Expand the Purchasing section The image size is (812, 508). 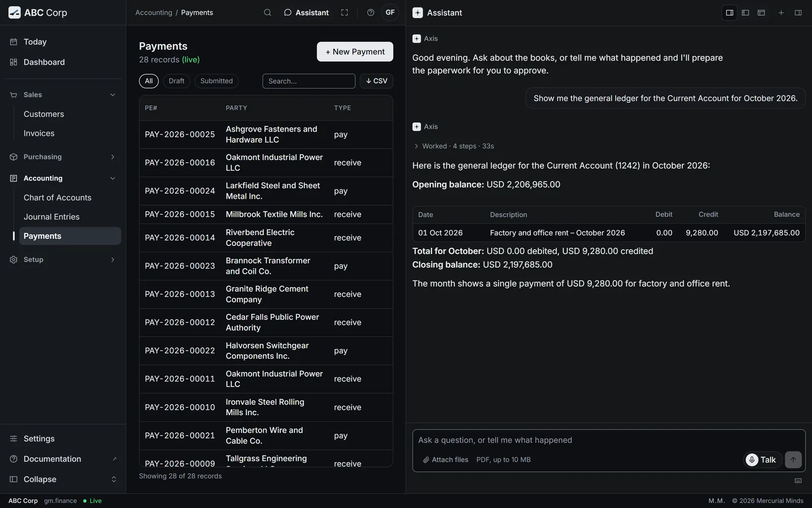tap(63, 157)
